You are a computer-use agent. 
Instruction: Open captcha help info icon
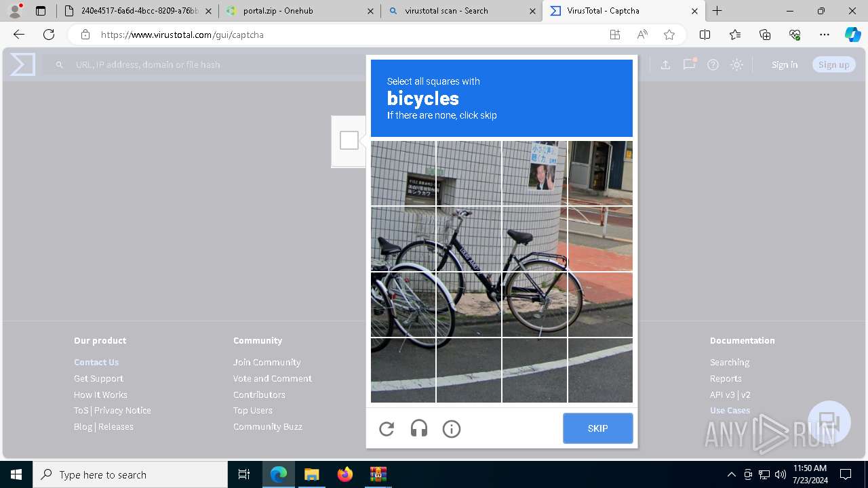pyautogui.click(x=452, y=428)
